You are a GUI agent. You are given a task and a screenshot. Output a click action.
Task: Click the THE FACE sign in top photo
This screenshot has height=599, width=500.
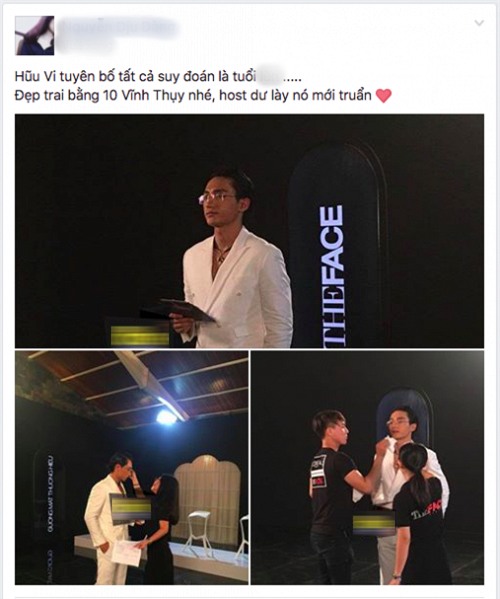332,275
